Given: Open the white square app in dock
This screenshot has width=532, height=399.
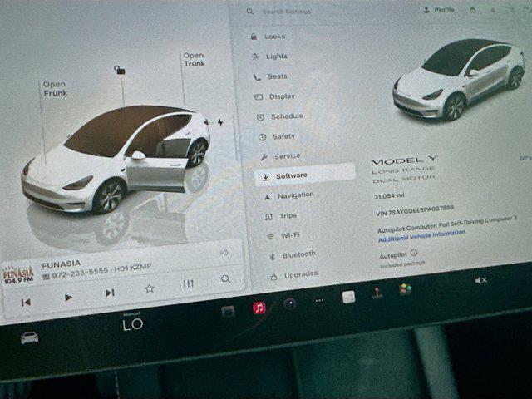Looking at the screenshot, I should coord(348,297).
